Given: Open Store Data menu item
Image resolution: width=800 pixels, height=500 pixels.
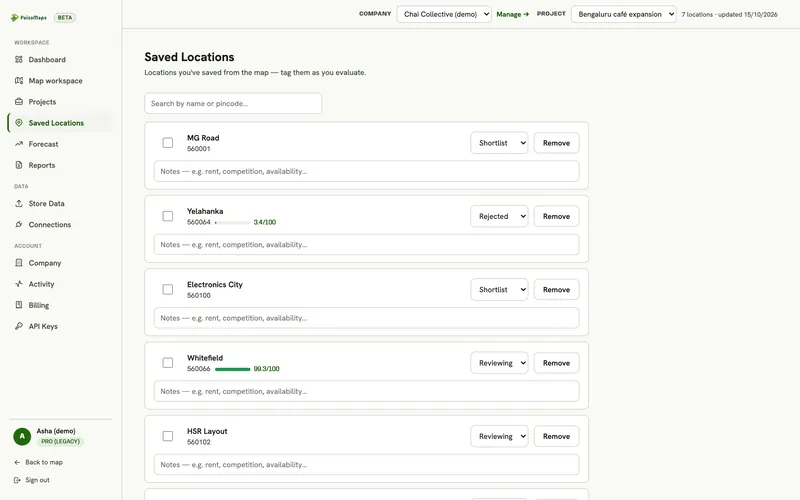Looking at the screenshot, I should pos(59,203).
